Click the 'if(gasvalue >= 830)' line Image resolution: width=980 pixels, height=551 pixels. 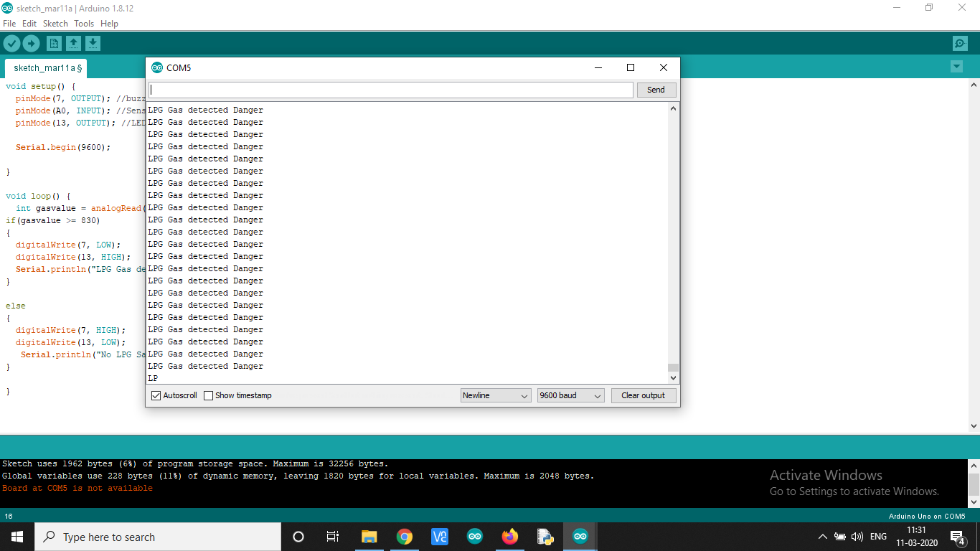click(x=53, y=220)
